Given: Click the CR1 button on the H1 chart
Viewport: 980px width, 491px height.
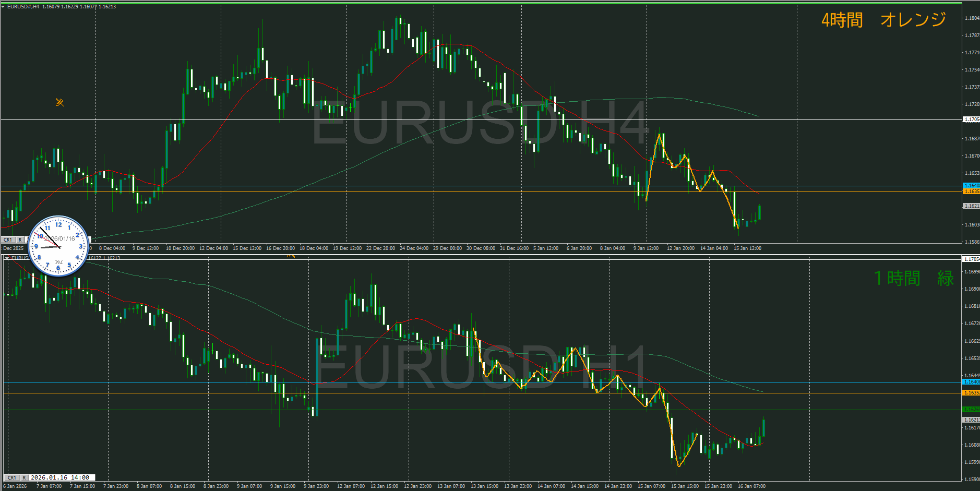Looking at the screenshot, I should pyautogui.click(x=11, y=477).
